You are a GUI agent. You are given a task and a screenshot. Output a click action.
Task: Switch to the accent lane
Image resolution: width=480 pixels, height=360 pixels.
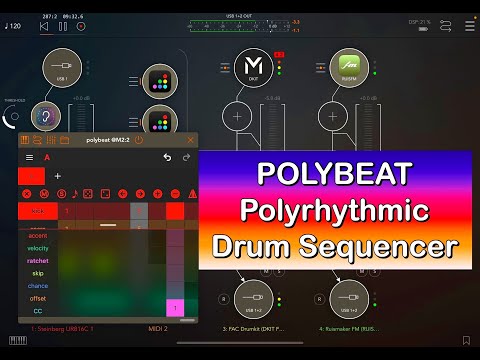coord(38,236)
